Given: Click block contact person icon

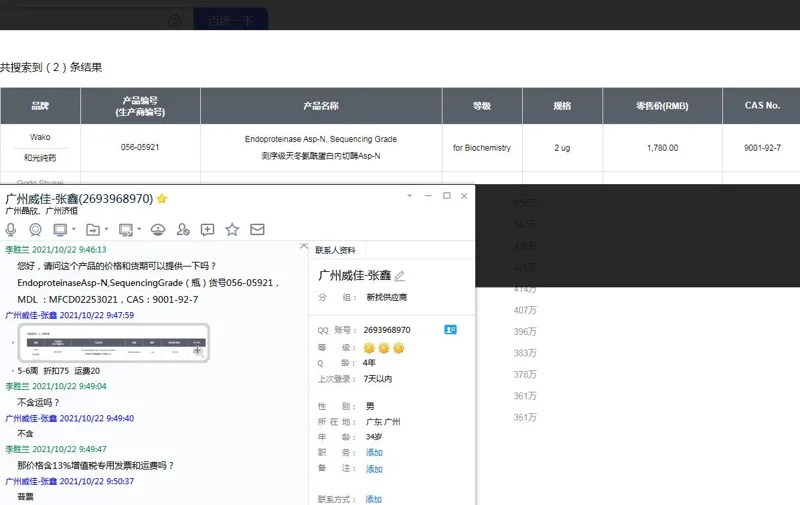Looking at the screenshot, I should click(x=183, y=230).
